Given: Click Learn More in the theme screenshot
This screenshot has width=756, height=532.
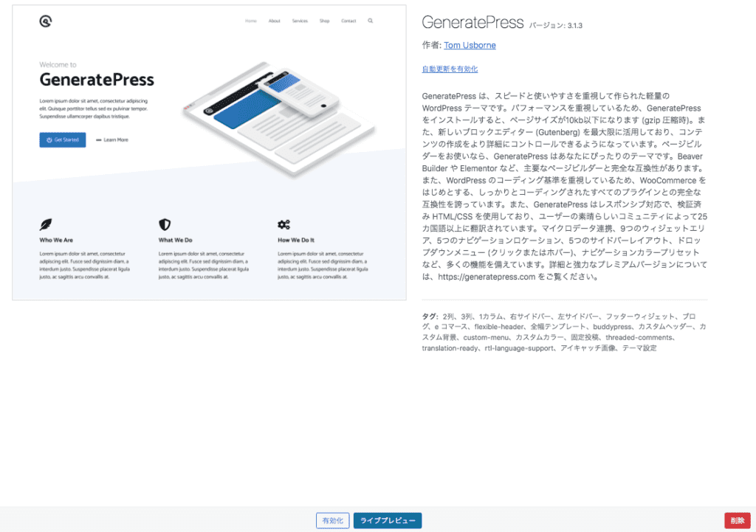Looking at the screenshot, I should point(112,139).
